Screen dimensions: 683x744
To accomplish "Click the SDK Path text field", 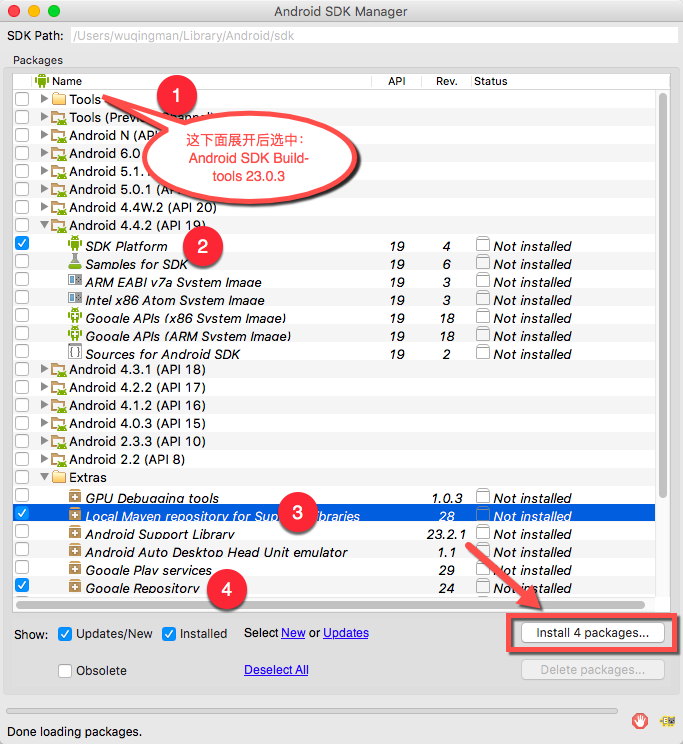I will point(374,36).
